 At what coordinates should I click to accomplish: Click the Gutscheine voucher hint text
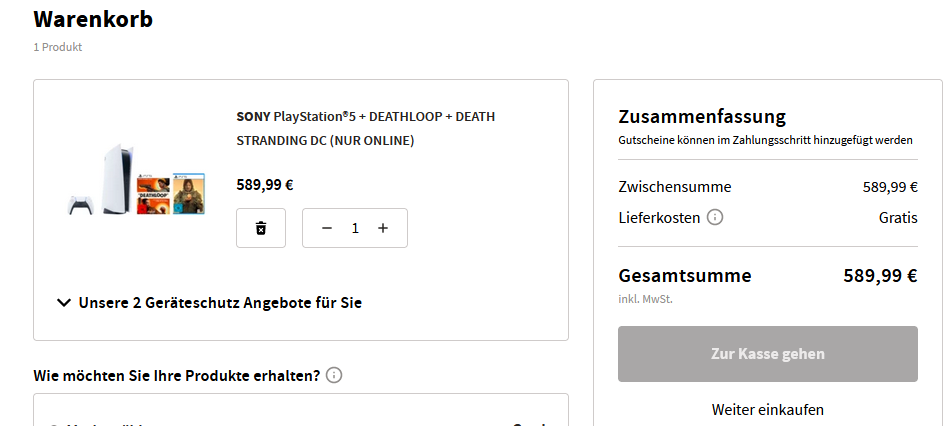(x=765, y=141)
